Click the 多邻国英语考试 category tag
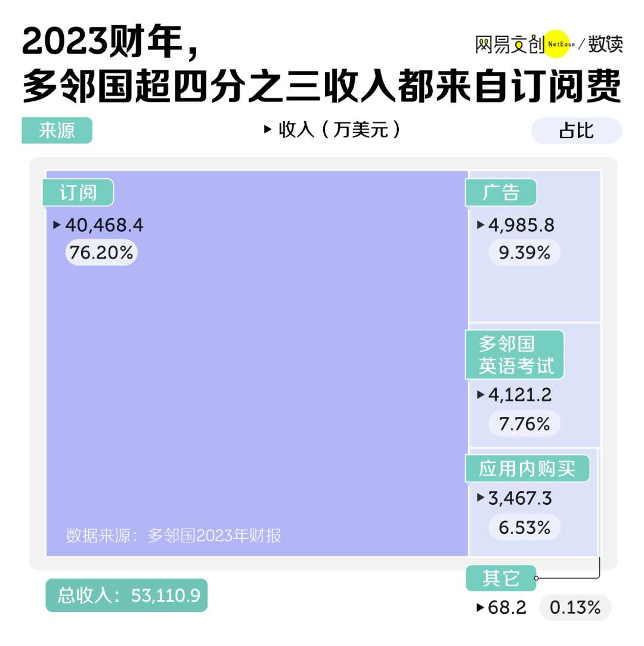 (515, 355)
